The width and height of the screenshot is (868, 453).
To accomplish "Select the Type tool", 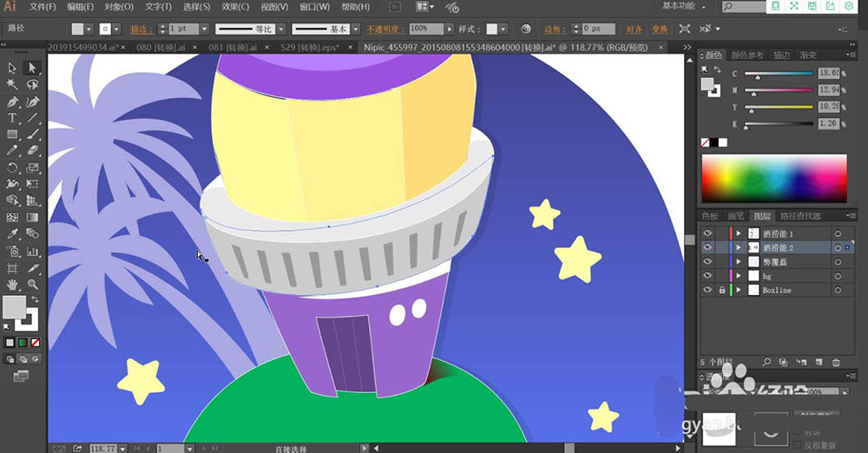I will pyautogui.click(x=12, y=118).
